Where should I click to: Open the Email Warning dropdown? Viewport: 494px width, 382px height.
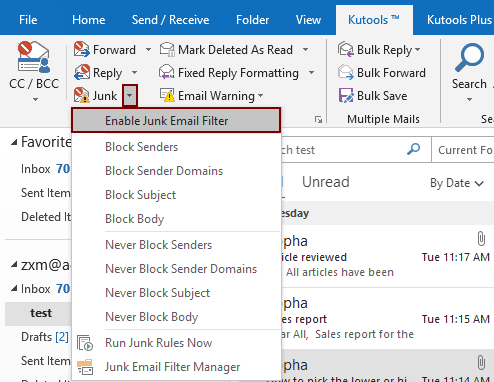(261, 96)
